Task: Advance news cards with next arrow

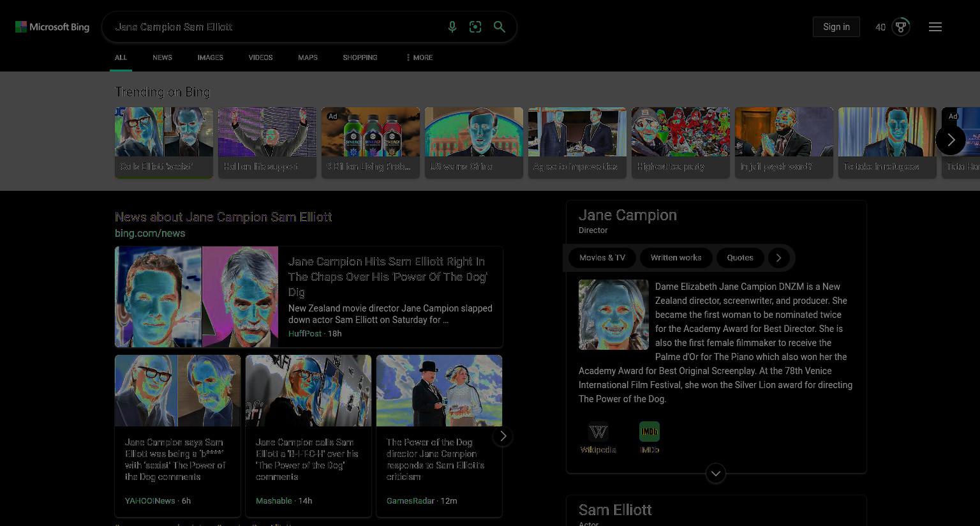Action: [503, 436]
